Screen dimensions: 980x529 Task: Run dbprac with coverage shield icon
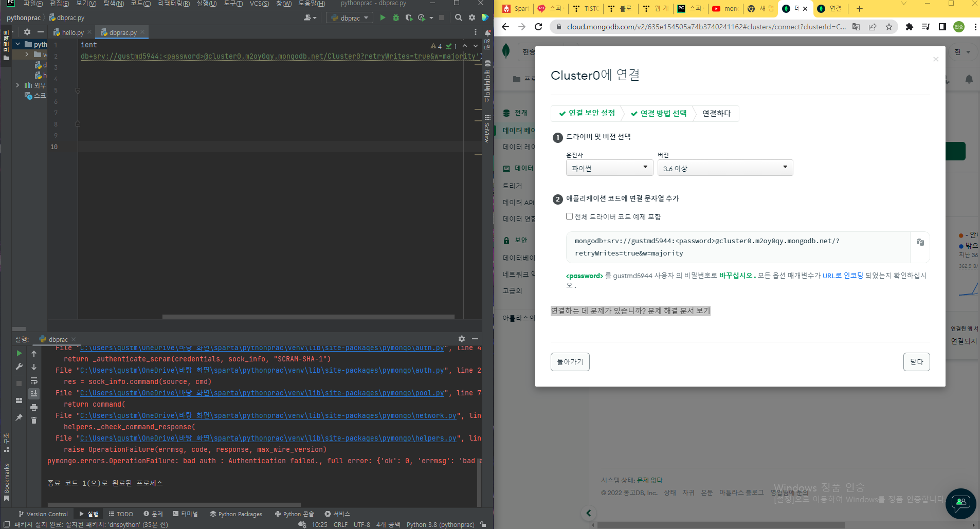(x=409, y=17)
